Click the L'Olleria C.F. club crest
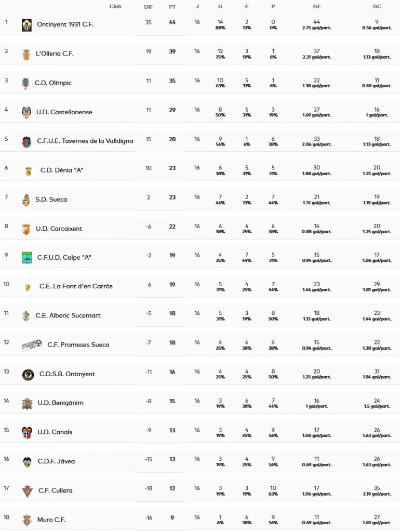The width and height of the screenshot is (400, 532). [26, 54]
